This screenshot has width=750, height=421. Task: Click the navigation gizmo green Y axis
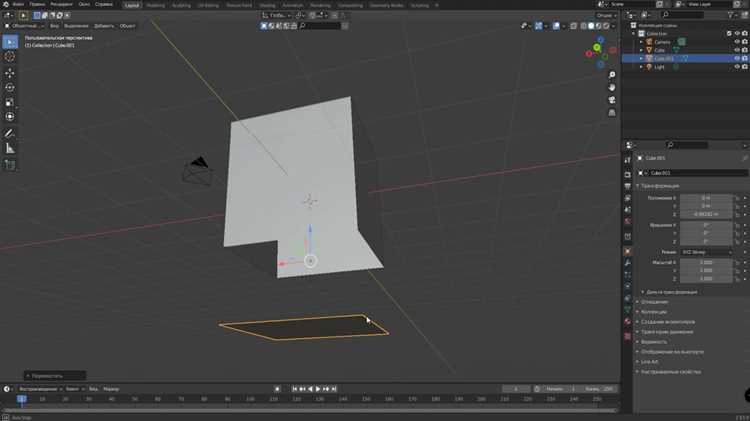tap(596, 47)
